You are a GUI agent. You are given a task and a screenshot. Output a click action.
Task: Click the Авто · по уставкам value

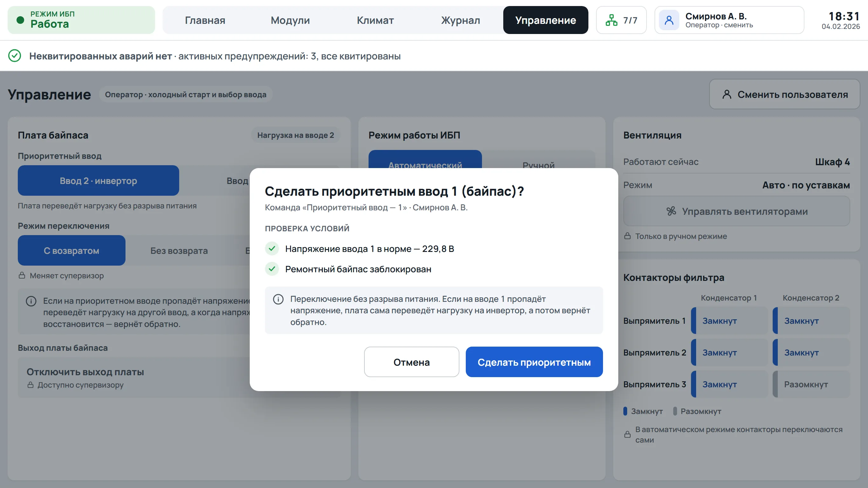806,185
